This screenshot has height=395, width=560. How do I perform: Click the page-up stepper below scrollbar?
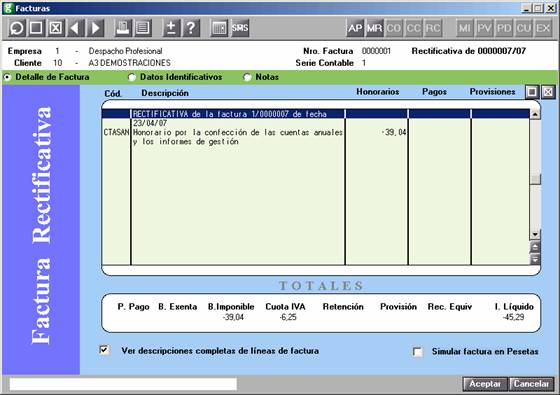click(535, 247)
